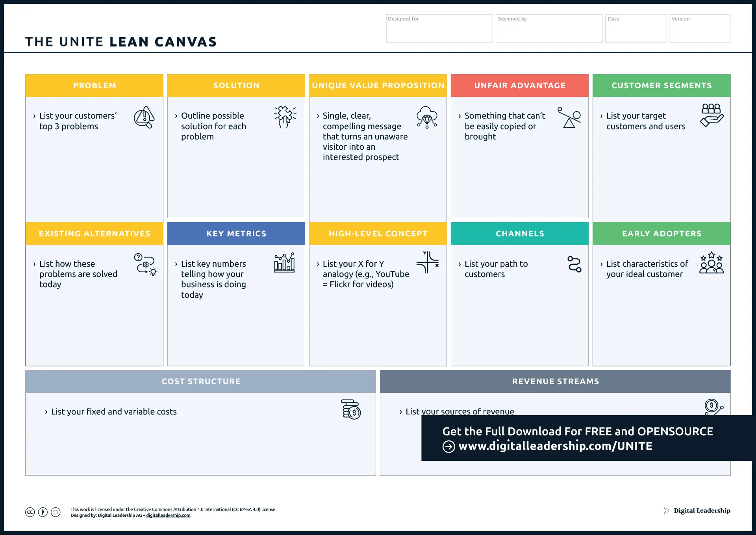Image resolution: width=756 pixels, height=535 pixels.
Task: Click the Date field at the top
Action: 636,28
